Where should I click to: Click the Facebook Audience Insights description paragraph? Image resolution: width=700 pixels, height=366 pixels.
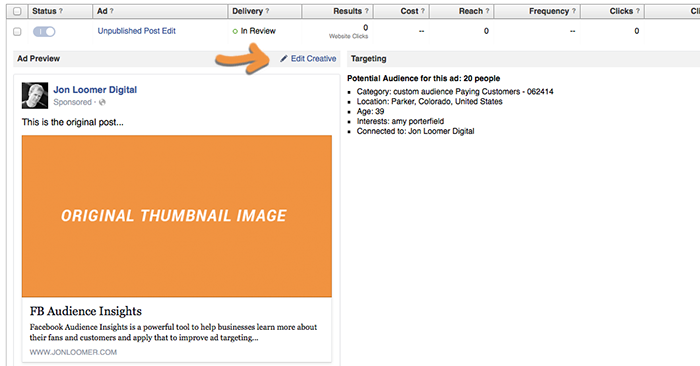point(173,333)
